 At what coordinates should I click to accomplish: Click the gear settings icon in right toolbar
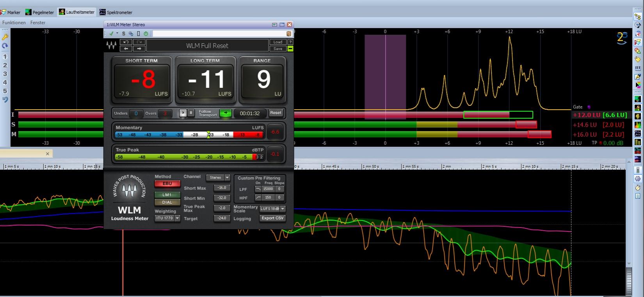coord(638,179)
